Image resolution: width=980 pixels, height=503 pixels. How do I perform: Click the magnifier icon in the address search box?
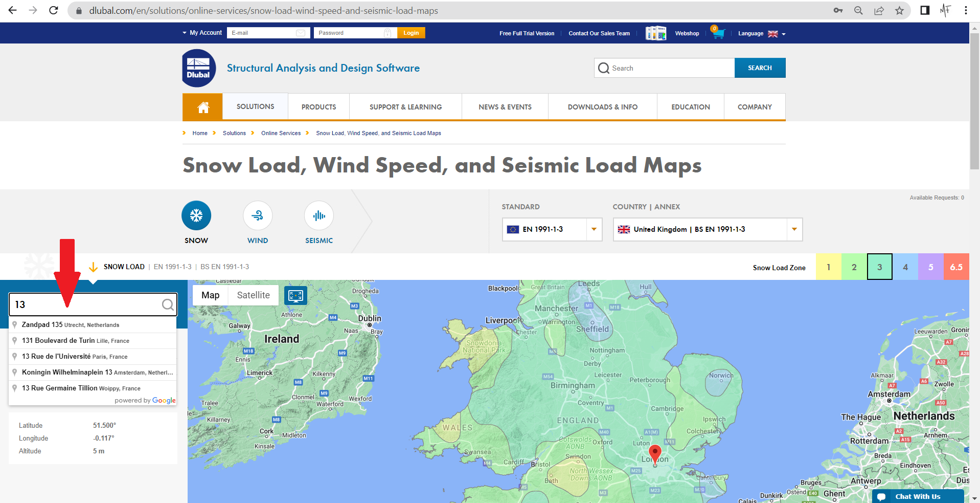(x=167, y=305)
